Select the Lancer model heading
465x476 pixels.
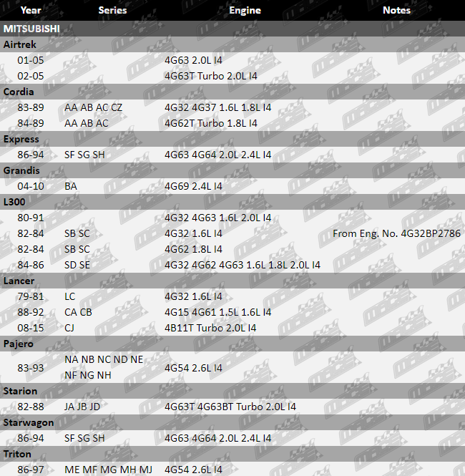[19, 281]
